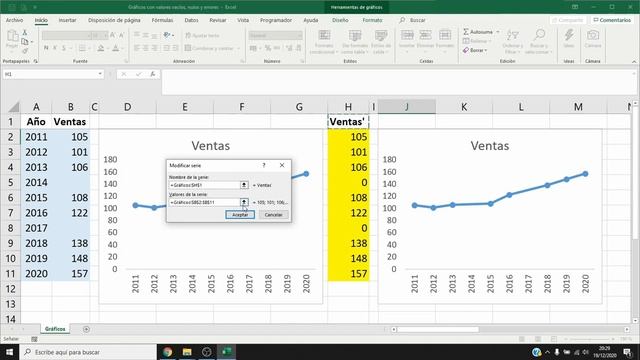Toggle italic K formatting
Screen dimensions: 640x360
[55, 48]
